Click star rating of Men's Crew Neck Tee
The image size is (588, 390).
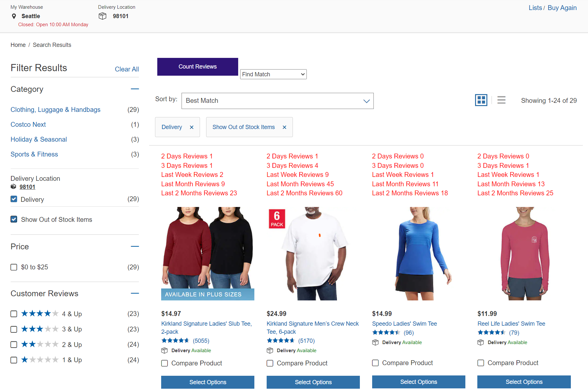coord(281,341)
